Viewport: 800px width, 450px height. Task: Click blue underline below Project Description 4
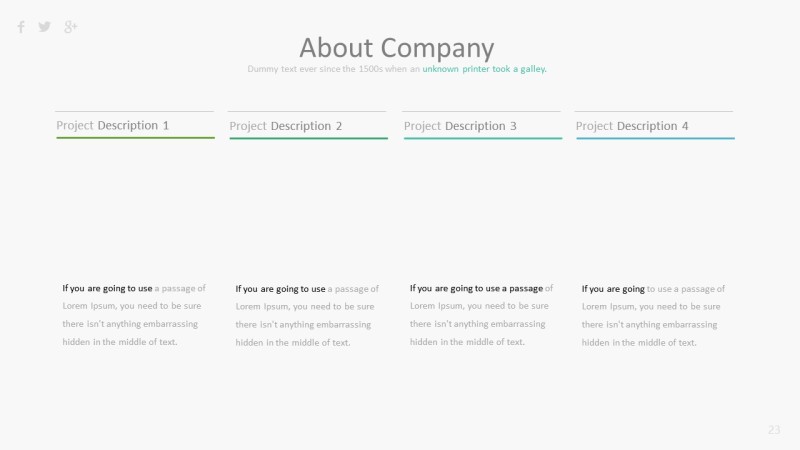point(655,138)
